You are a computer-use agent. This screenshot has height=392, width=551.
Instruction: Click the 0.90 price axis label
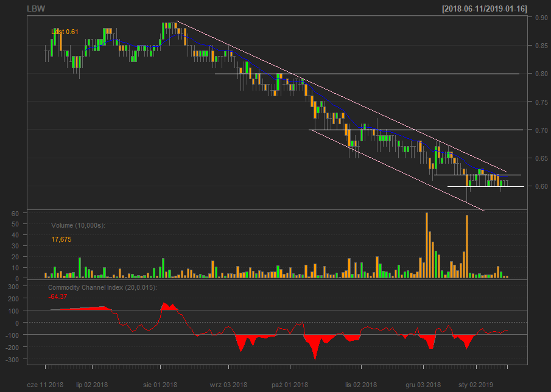(x=541, y=18)
